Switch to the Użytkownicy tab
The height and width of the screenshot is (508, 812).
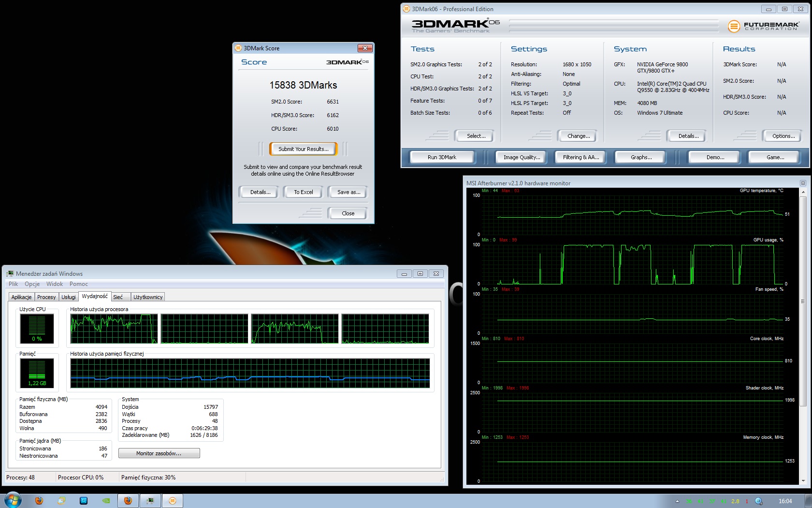tap(148, 297)
